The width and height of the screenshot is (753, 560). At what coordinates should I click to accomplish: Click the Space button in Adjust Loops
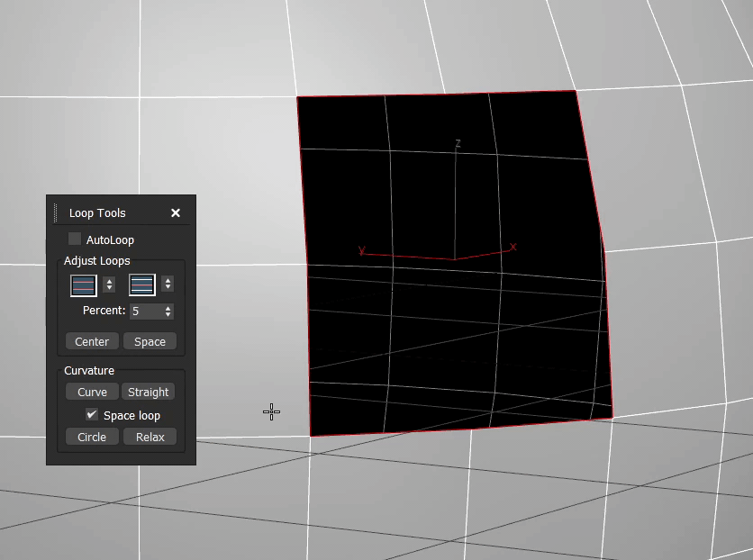tap(150, 341)
